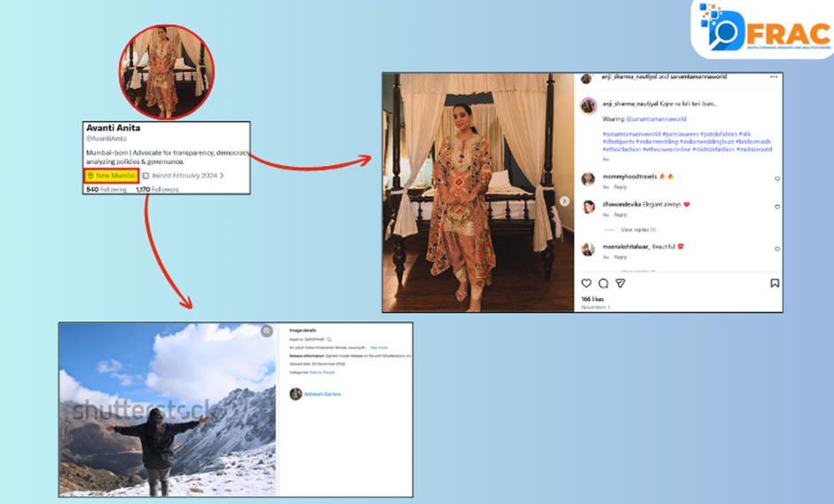834x504 pixels.
Task: Share the post using paper plane icon
Action: click(620, 283)
